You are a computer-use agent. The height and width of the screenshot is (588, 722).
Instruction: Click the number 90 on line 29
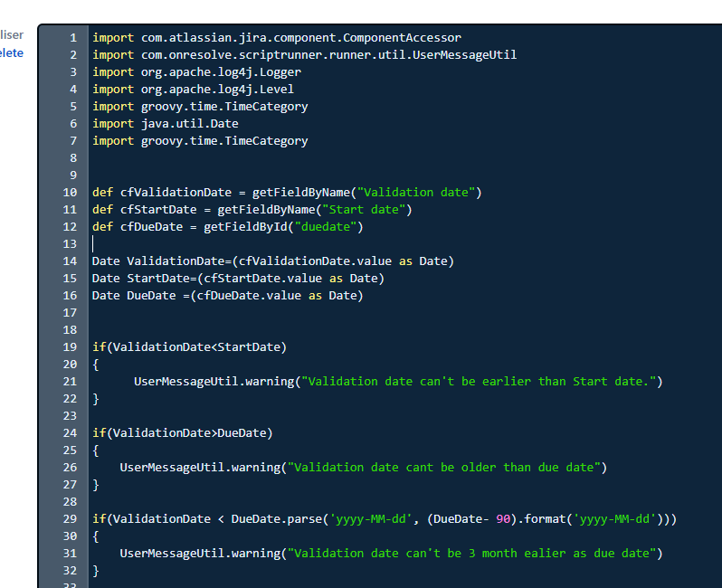[510, 519]
